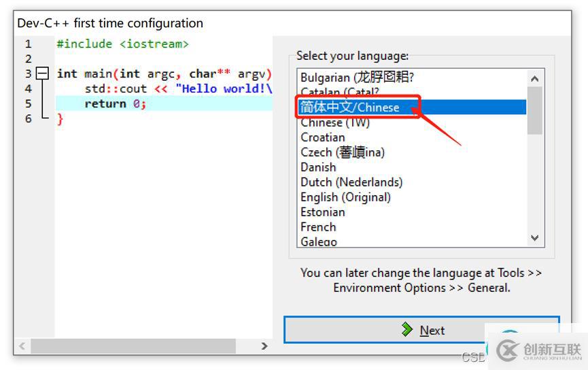Image resolution: width=588 pixels, height=370 pixels.
Task: Select Galego language
Action: (412, 241)
